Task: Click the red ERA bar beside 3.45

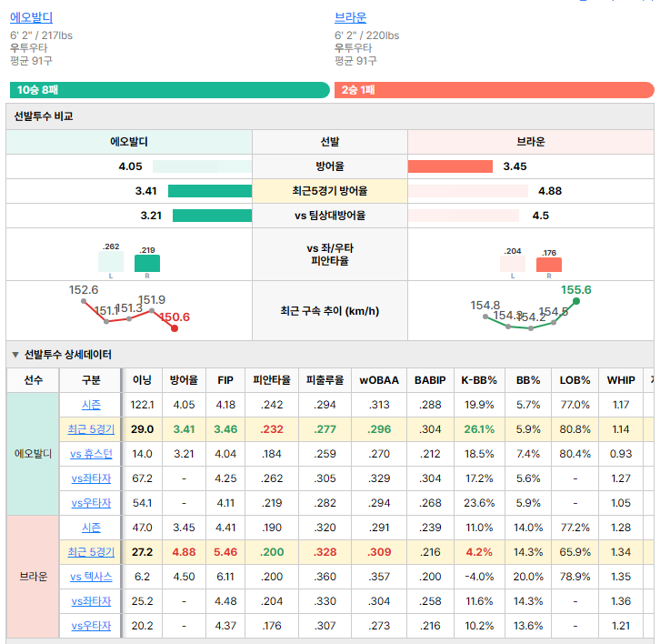Action: (x=450, y=166)
